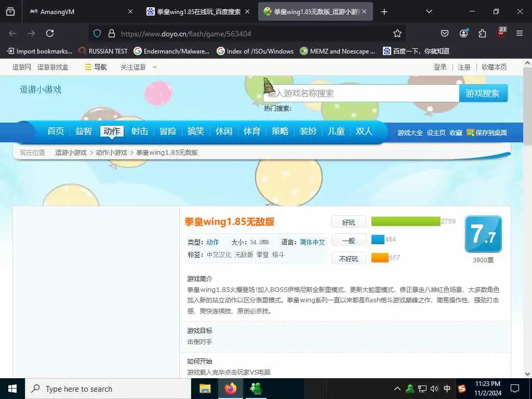Screen dimensions: 532x399
Task: Open the 策略 category
Action: tap(280, 131)
